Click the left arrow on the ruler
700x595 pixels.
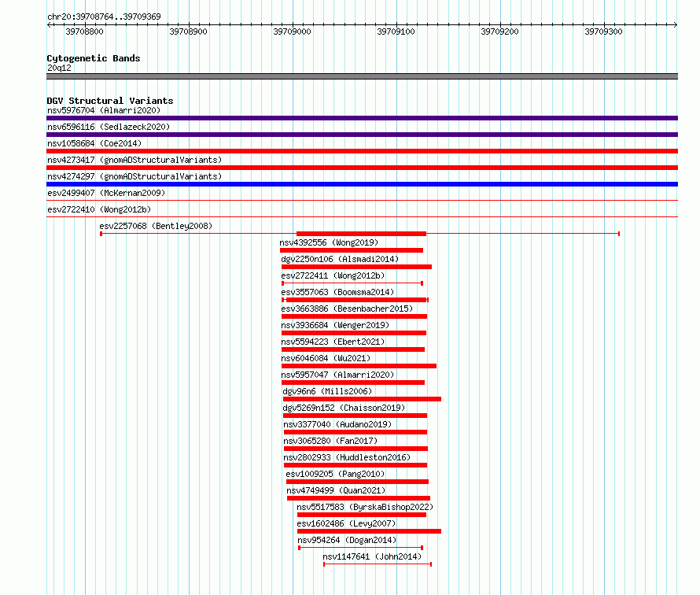pos(49,24)
